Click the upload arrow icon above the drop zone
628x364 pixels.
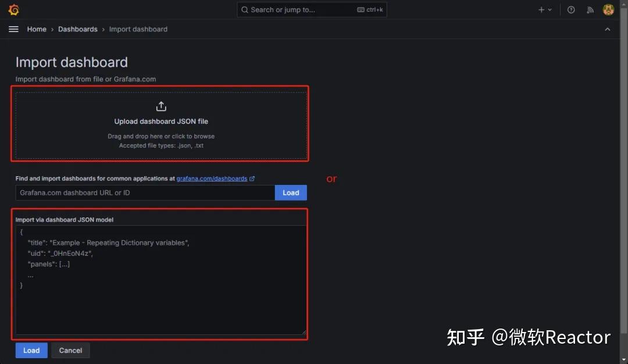click(161, 106)
